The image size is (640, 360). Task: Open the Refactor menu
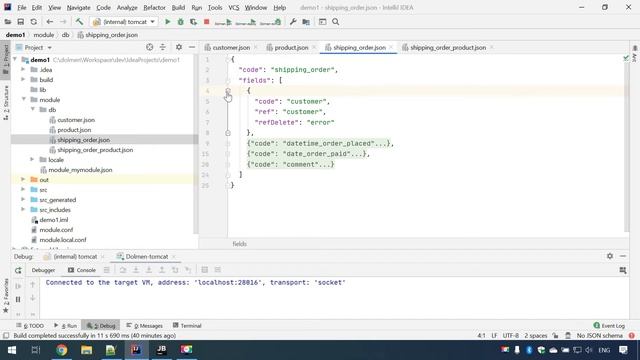(x=154, y=8)
